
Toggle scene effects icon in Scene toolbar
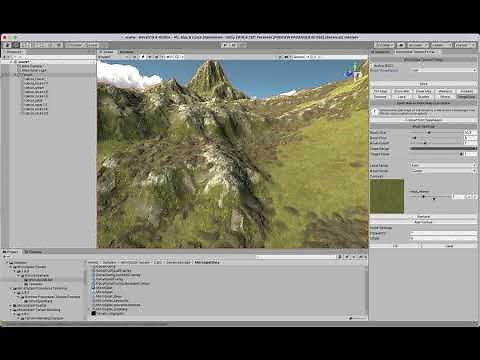(157, 57)
